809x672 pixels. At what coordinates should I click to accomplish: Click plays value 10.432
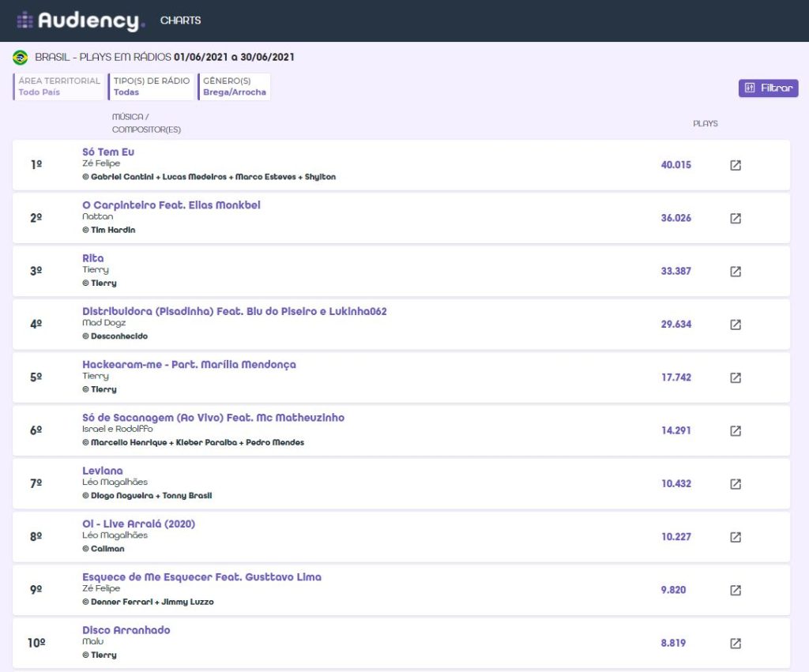click(x=676, y=484)
